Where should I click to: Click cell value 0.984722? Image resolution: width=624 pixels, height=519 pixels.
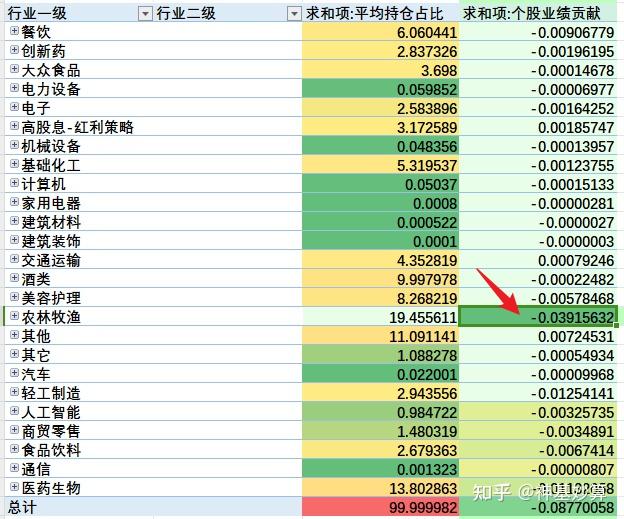click(427, 412)
